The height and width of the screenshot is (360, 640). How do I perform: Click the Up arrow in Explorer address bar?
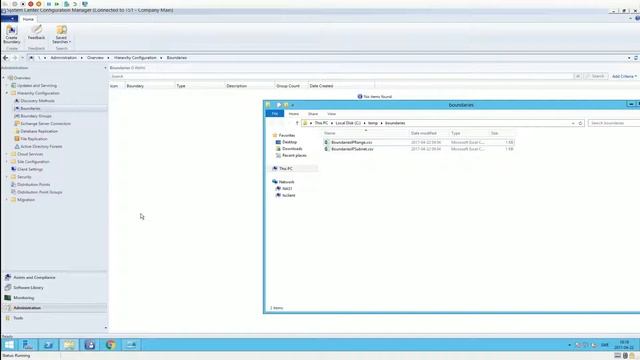297,123
